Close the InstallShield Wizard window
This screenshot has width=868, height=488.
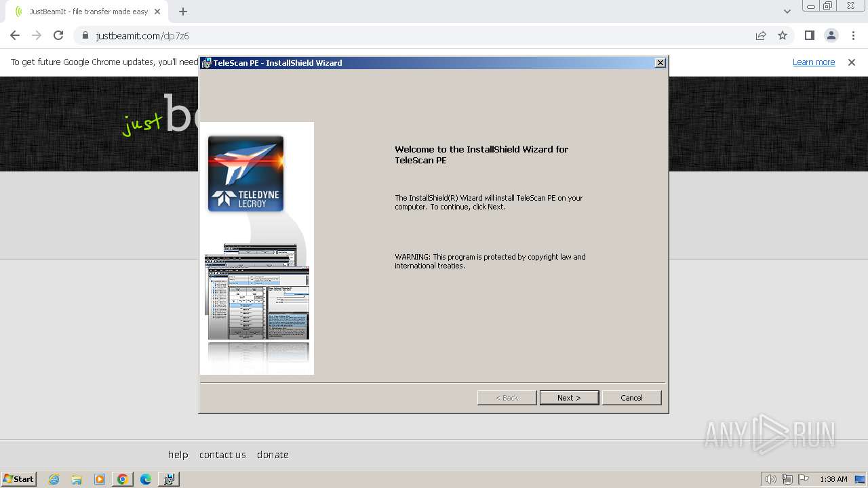pyautogui.click(x=660, y=63)
